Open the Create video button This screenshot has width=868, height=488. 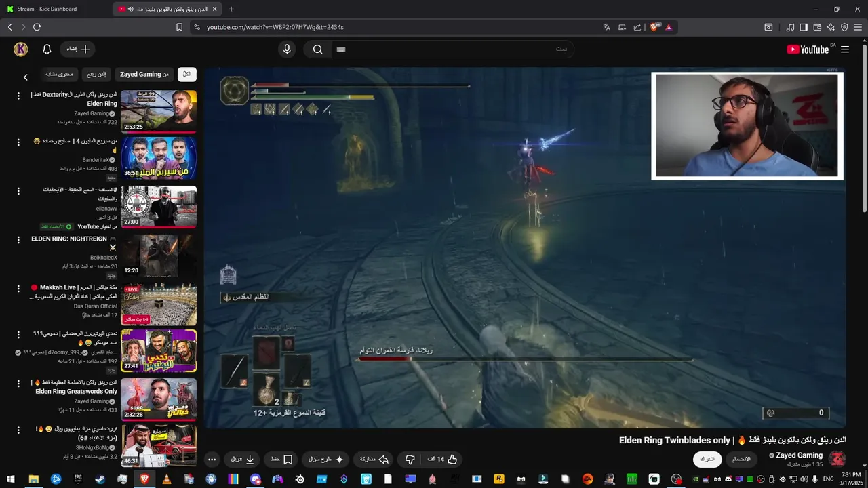tap(78, 49)
